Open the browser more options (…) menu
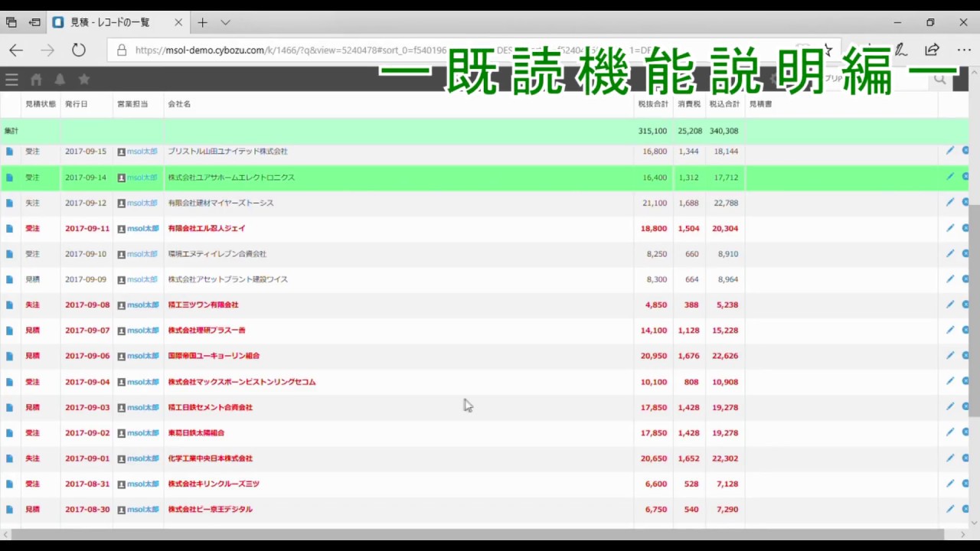Image resolution: width=980 pixels, height=551 pixels. [x=963, y=50]
